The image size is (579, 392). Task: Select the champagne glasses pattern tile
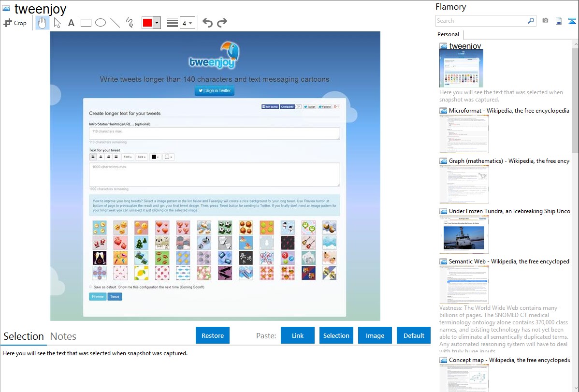click(100, 258)
